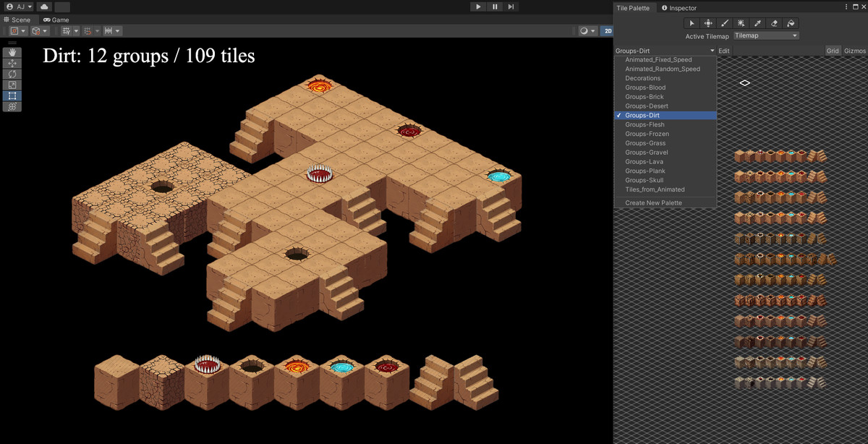The height and width of the screenshot is (444, 868).
Task: Activate the Flood Fill tool
Action: (x=791, y=23)
